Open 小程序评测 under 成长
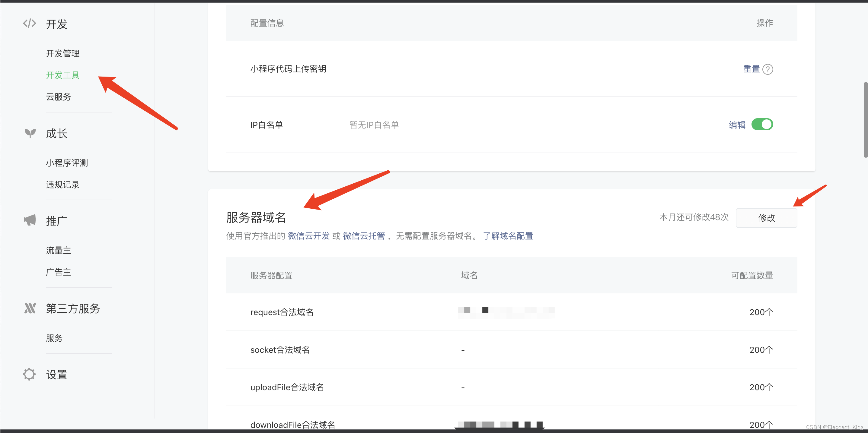The height and width of the screenshot is (433, 868). click(x=67, y=163)
